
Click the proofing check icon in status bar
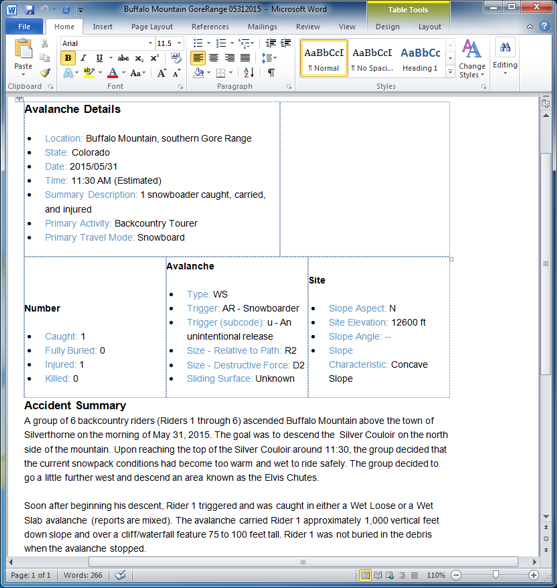(x=120, y=575)
